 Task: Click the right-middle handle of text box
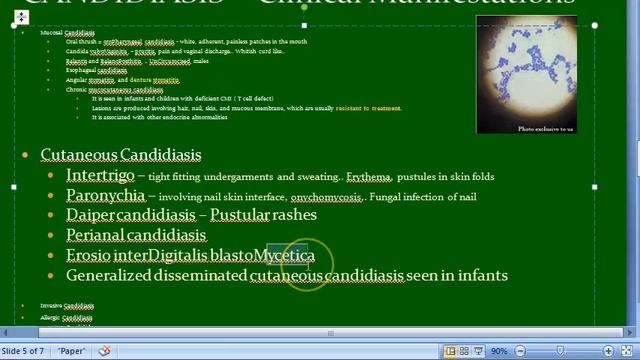[595, 187]
